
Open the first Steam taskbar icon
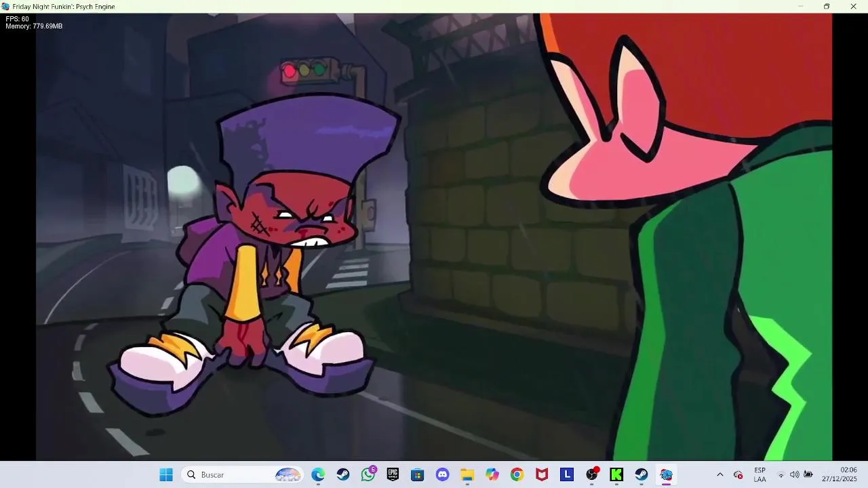point(343,474)
